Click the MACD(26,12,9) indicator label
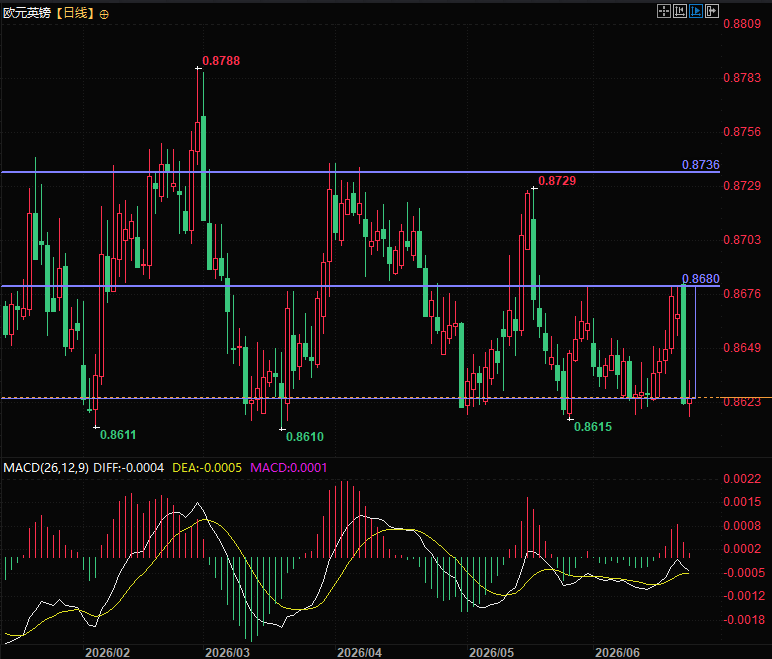 (x=46, y=467)
